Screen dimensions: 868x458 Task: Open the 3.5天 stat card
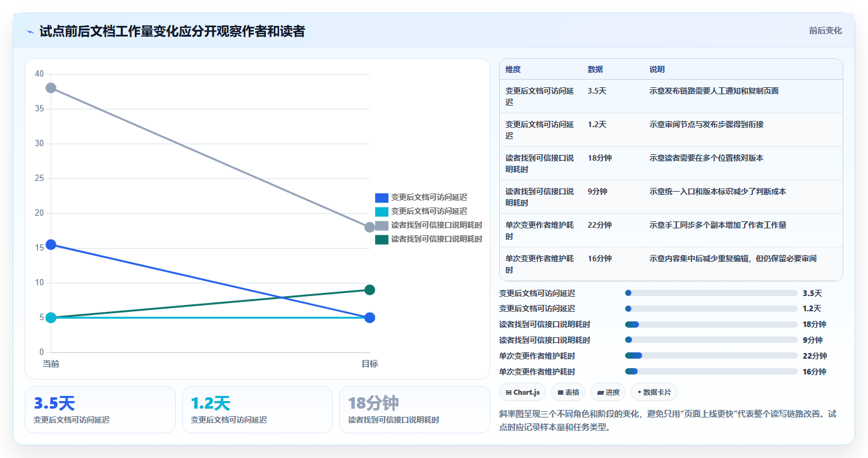[x=100, y=409]
